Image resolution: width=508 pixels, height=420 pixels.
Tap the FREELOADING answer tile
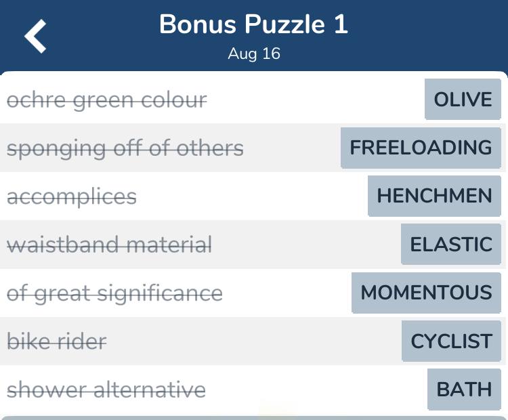coord(421,148)
